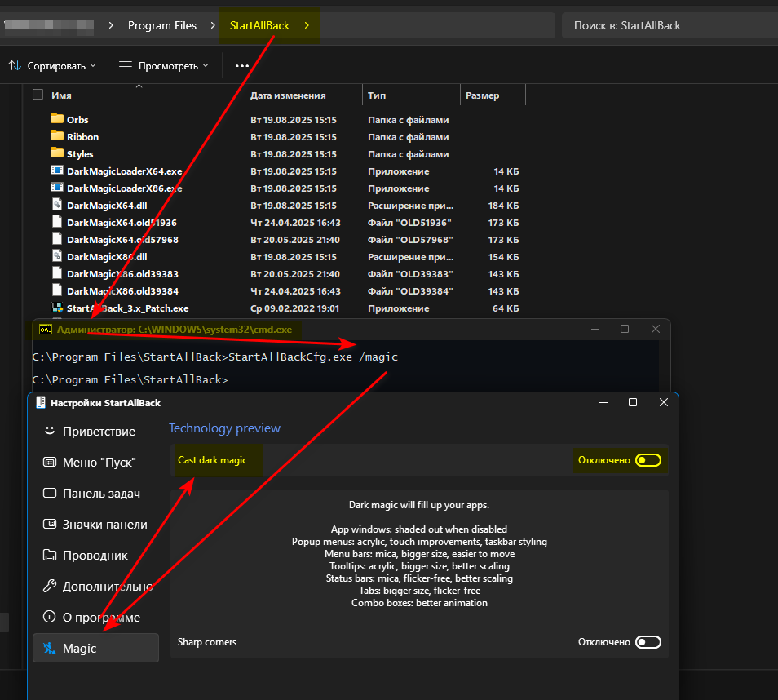Select the Ribbon folder icon
The image size is (778, 700).
[x=57, y=136]
